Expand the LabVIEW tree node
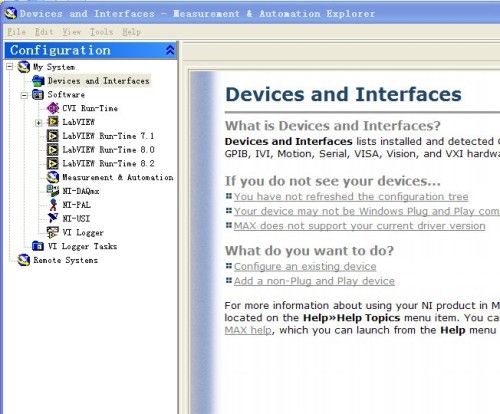Image resolution: width=500 pixels, height=414 pixels. (x=39, y=123)
